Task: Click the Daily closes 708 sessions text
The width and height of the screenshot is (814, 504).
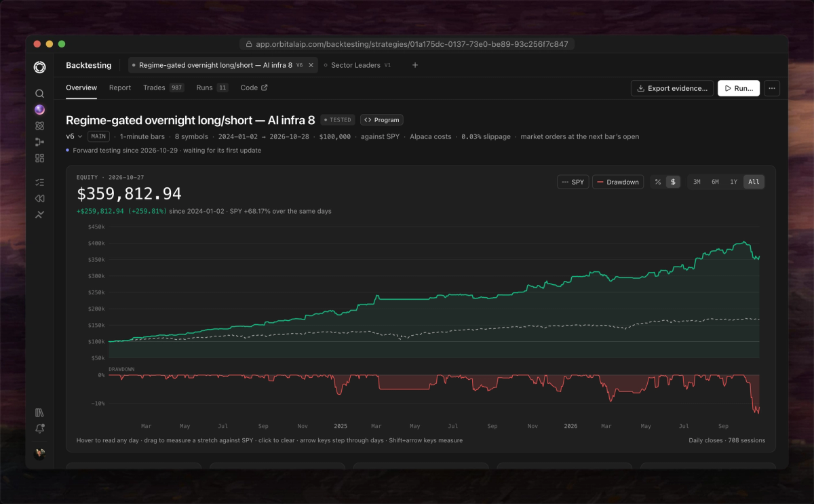Action: pyautogui.click(x=727, y=440)
